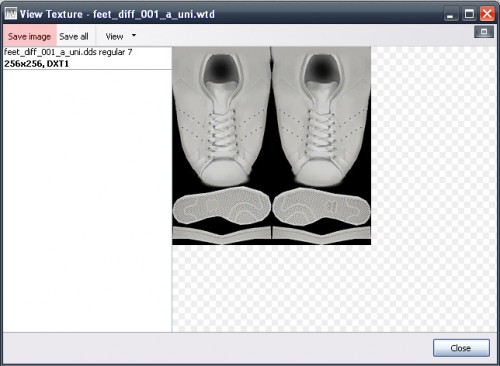Click the Save image toolbar button

29,36
